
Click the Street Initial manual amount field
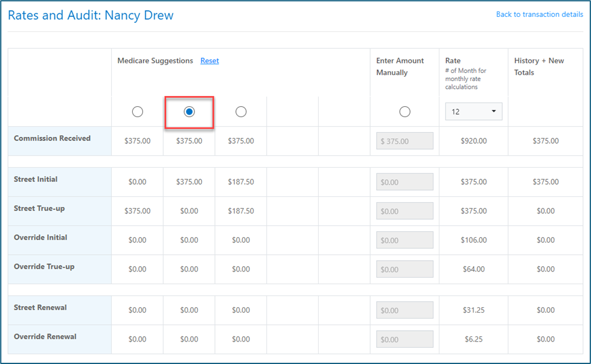click(x=404, y=182)
